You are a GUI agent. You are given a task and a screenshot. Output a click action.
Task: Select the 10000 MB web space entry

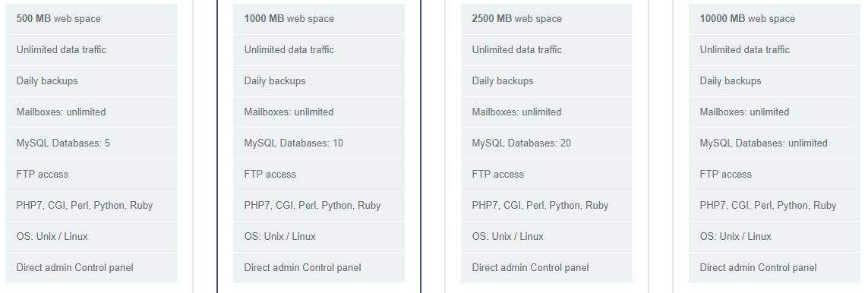pos(775,19)
